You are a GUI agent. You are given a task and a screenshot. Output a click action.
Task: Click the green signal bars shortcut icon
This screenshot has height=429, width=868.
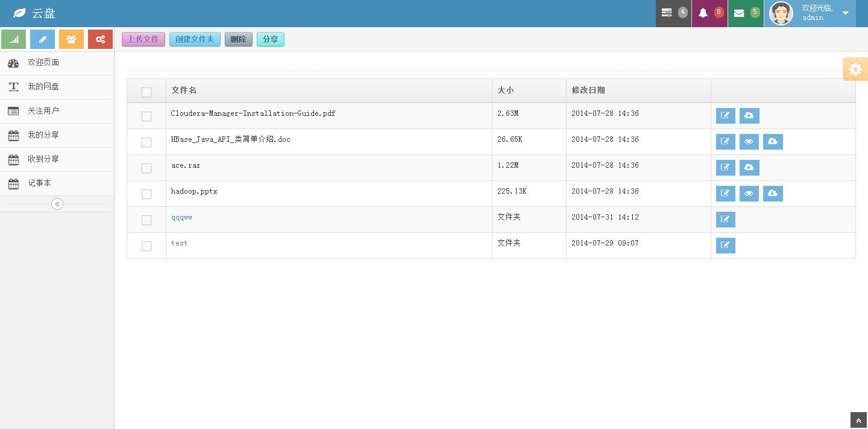tap(13, 39)
